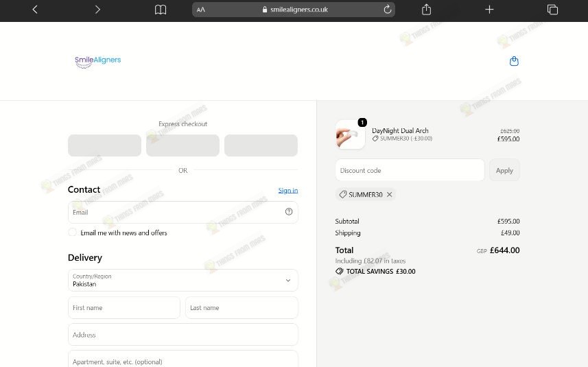
Task: Open the shopping bag cart icon
Action: (x=514, y=61)
